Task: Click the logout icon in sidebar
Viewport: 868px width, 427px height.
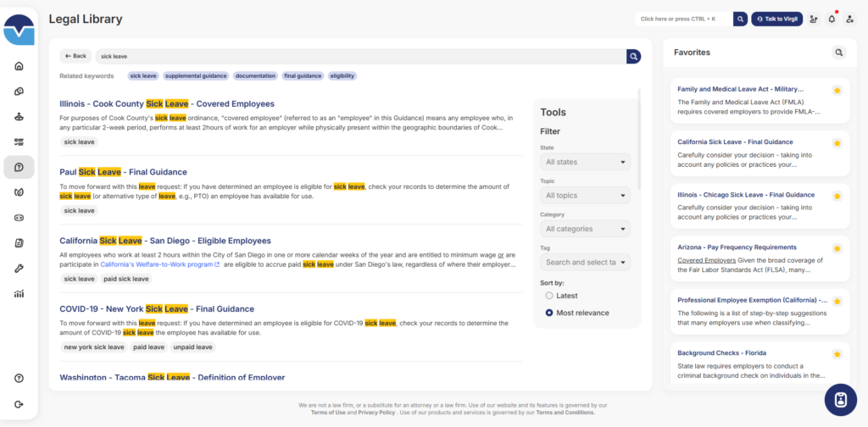Action: (19, 404)
